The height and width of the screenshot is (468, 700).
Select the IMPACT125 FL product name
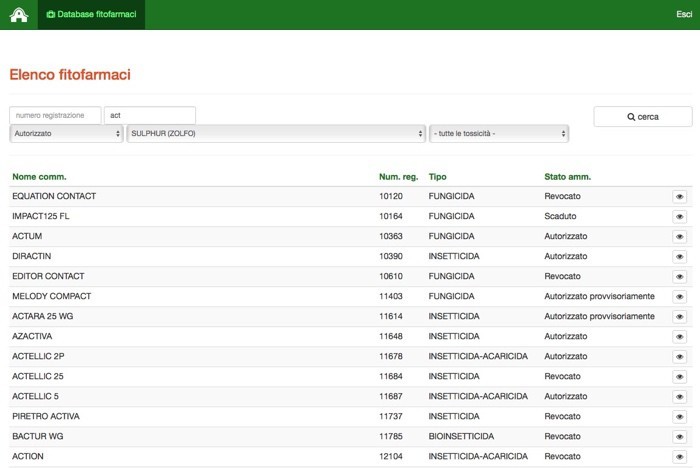coord(41,216)
